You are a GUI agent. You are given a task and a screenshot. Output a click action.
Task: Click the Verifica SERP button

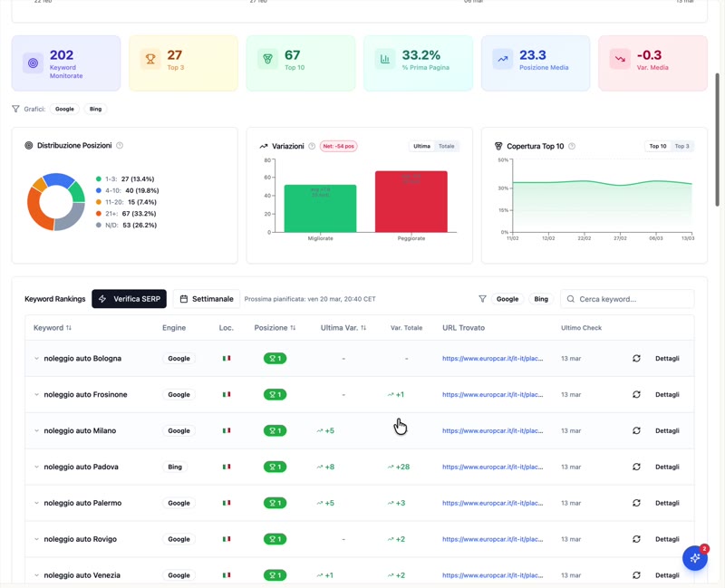pos(129,299)
